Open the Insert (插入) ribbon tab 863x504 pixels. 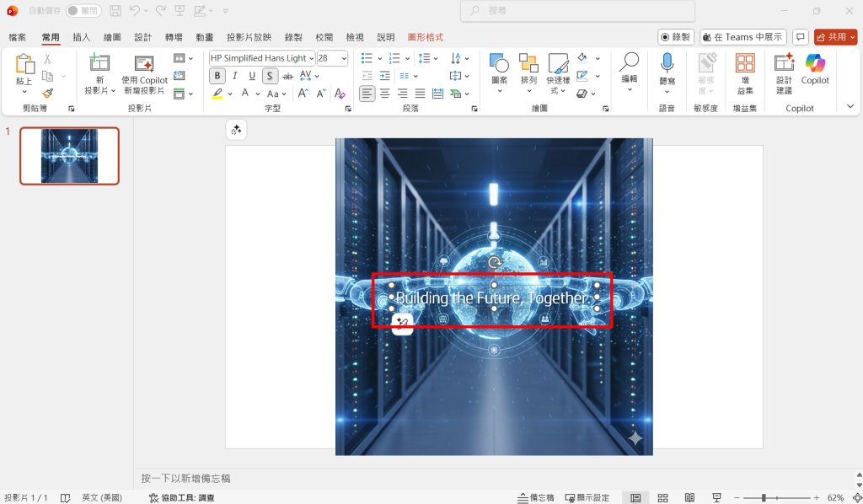82,37
